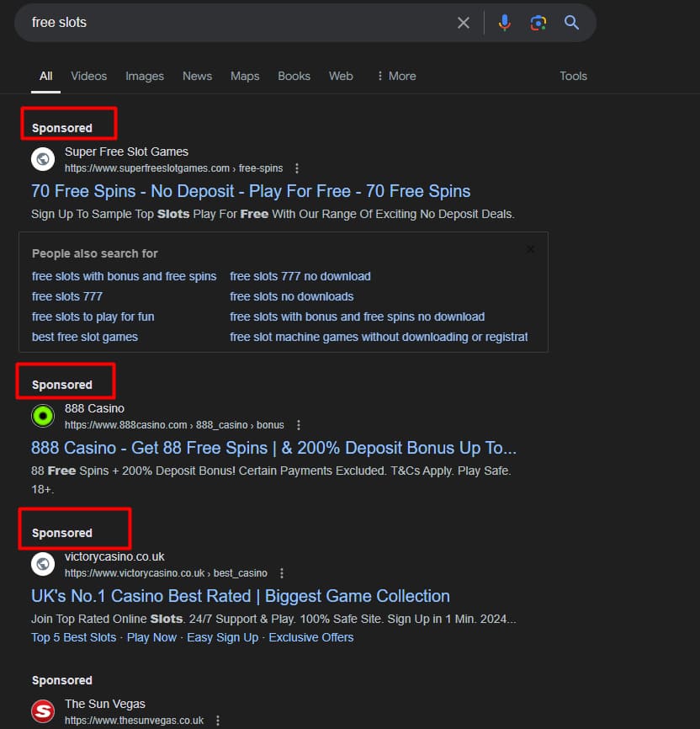Click the 888 Casino site name
Screen dimensions: 700x729
[x=94, y=408]
